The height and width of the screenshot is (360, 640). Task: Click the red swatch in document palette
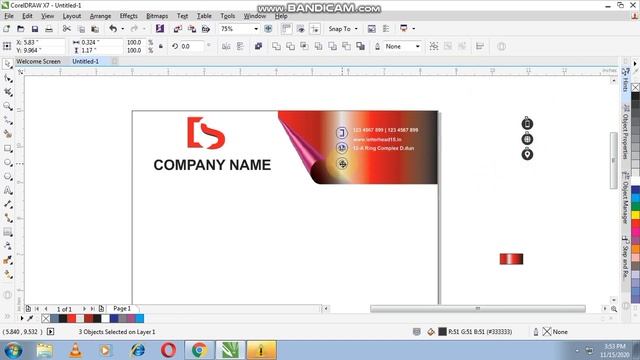[71, 318]
